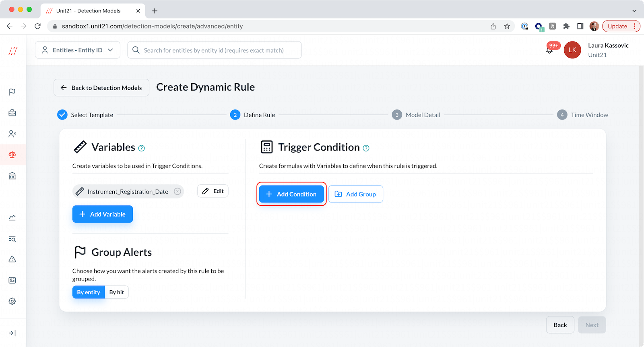Expand the sidebar with arrow icon

[x=12, y=333]
